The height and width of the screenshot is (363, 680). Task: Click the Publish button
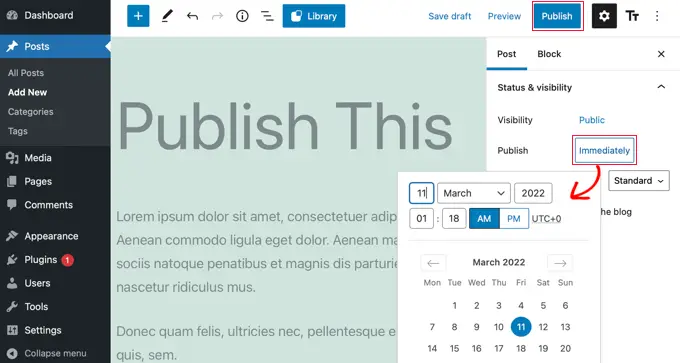557,16
